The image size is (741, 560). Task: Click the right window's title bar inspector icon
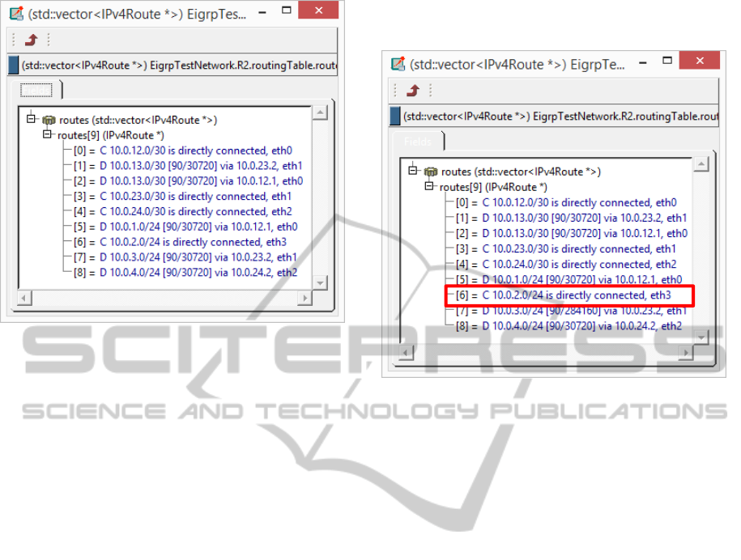point(398,65)
